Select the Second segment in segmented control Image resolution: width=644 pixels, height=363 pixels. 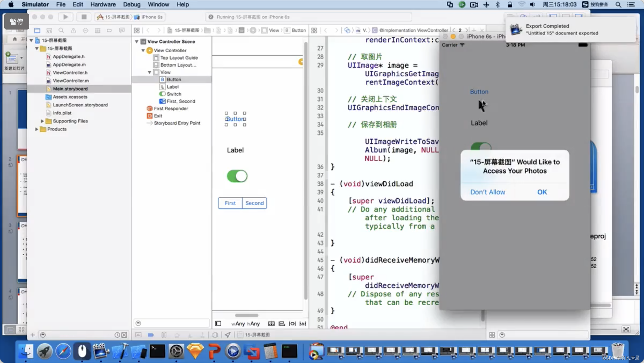254,203
